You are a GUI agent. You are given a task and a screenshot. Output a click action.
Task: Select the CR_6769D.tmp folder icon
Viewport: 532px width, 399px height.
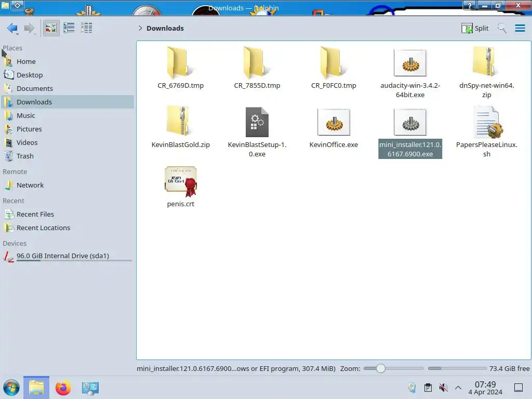click(x=179, y=63)
